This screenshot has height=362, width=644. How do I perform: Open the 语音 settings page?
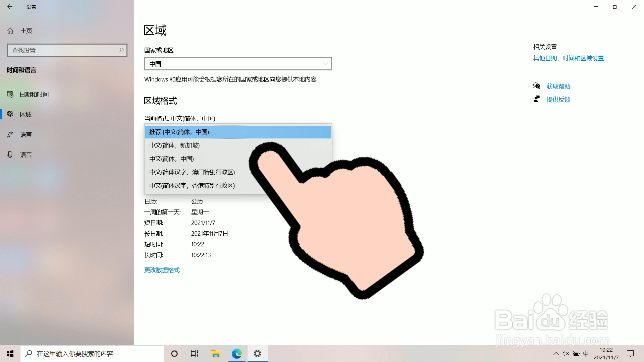click(x=67, y=155)
